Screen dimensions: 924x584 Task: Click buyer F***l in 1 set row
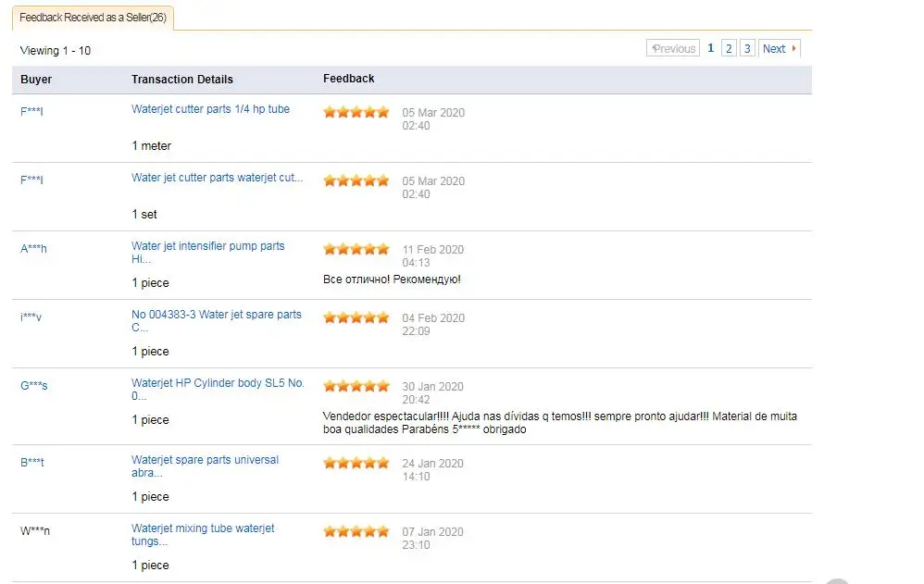pyautogui.click(x=31, y=180)
